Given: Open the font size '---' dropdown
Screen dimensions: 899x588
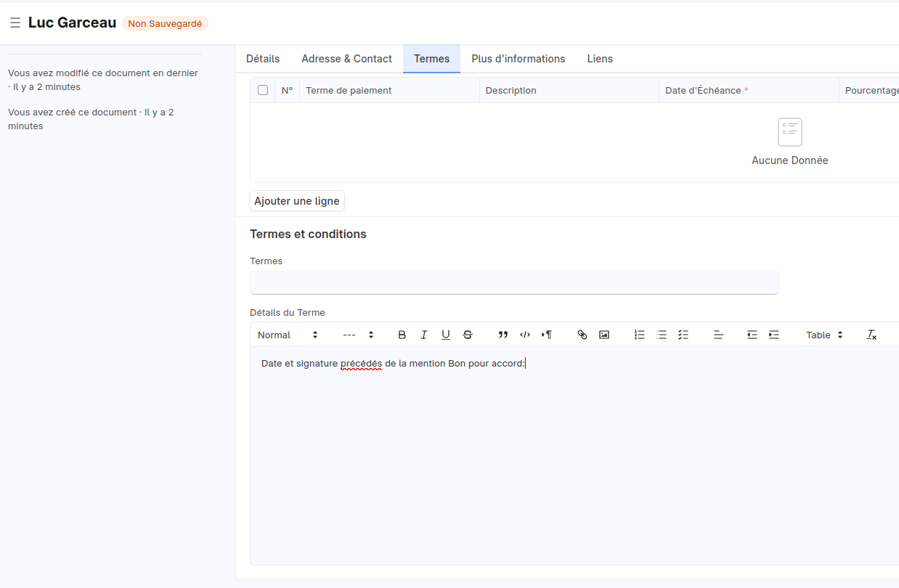Looking at the screenshot, I should click(x=358, y=335).
